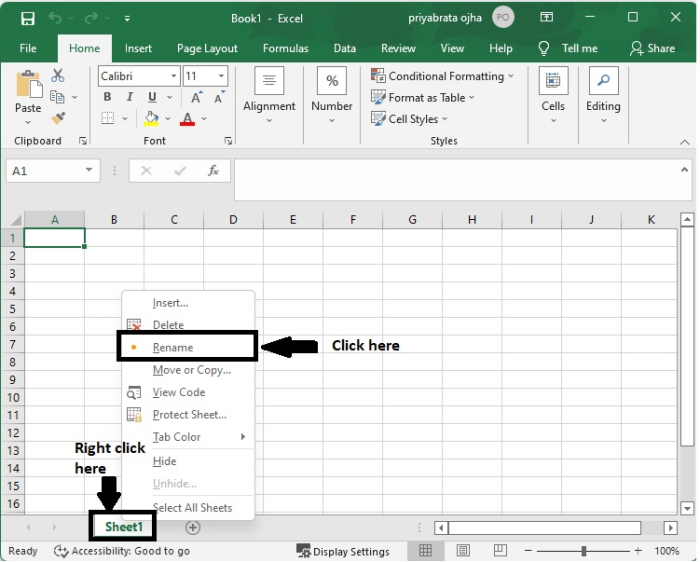Switch to the Page Layout tab
Viewport: 700px width, 562px height.
coord(207,48)
